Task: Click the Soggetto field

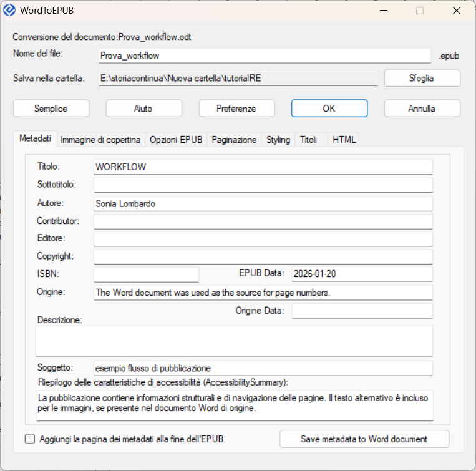Action: tap(263, 368)
